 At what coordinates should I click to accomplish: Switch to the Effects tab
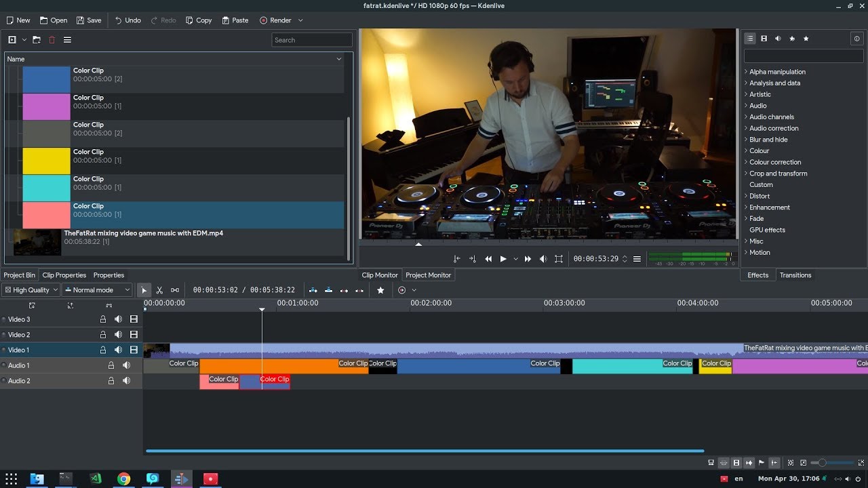pyautogui.click(x=757, y=275)
